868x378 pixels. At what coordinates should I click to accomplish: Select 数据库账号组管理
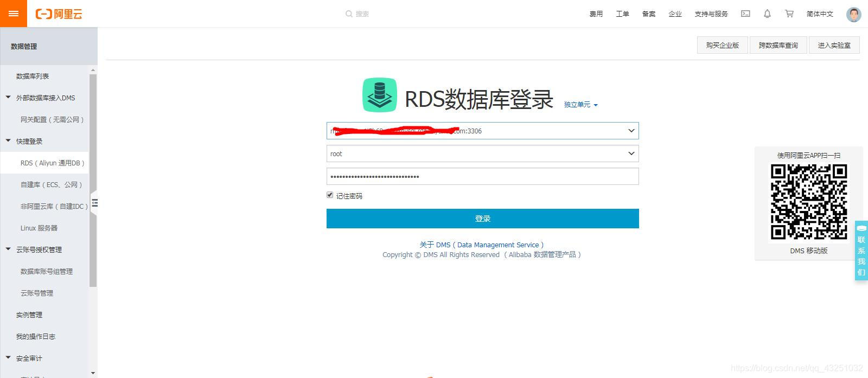[46, 271]
